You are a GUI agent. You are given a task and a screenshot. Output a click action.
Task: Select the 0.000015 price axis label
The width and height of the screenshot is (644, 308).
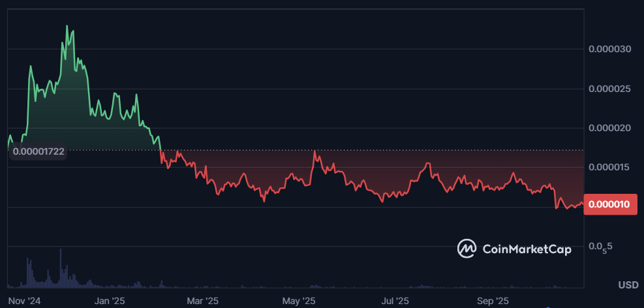609,168
